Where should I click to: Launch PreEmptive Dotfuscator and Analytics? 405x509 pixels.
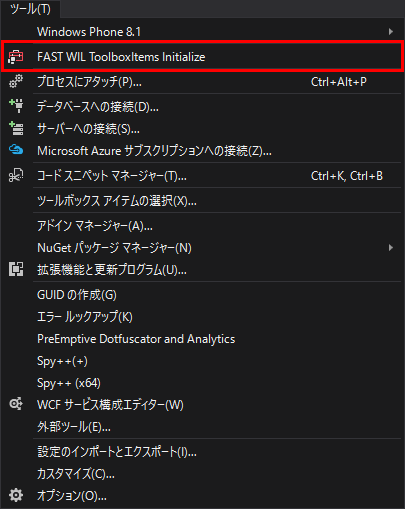(x=202, y=339)
